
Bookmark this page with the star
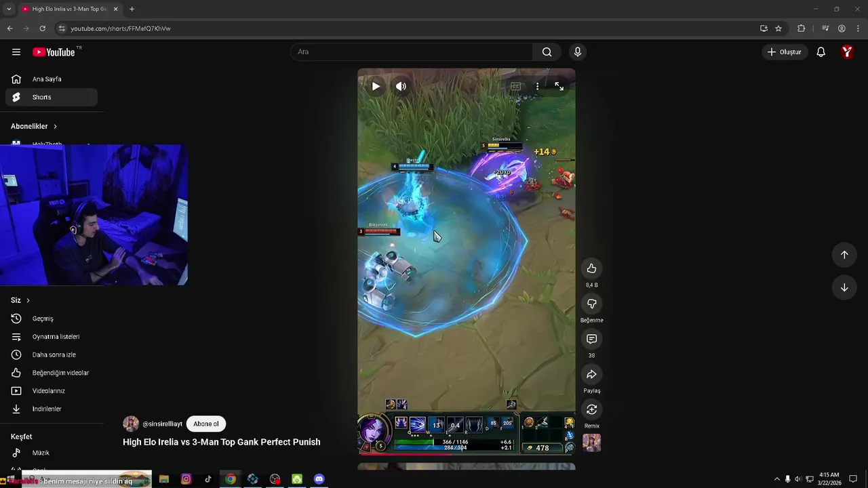tap(778, 28)
